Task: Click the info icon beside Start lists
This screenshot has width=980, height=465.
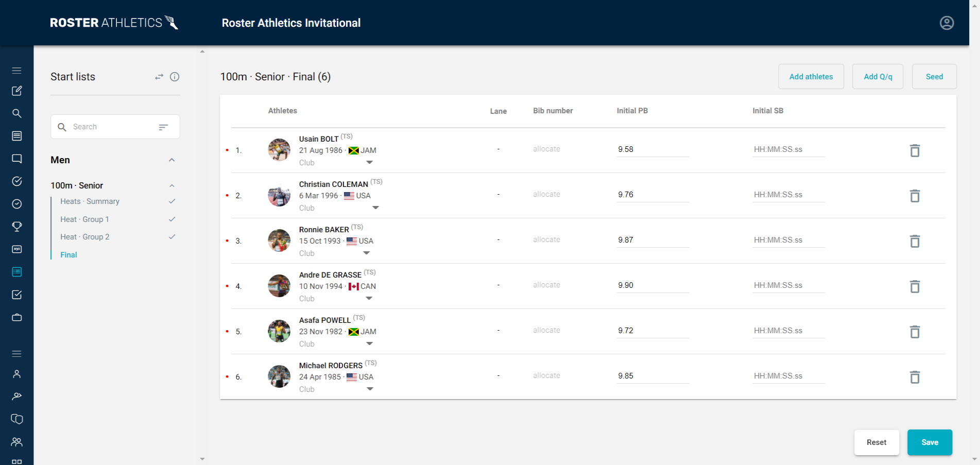Action: [x=175, y=77]
